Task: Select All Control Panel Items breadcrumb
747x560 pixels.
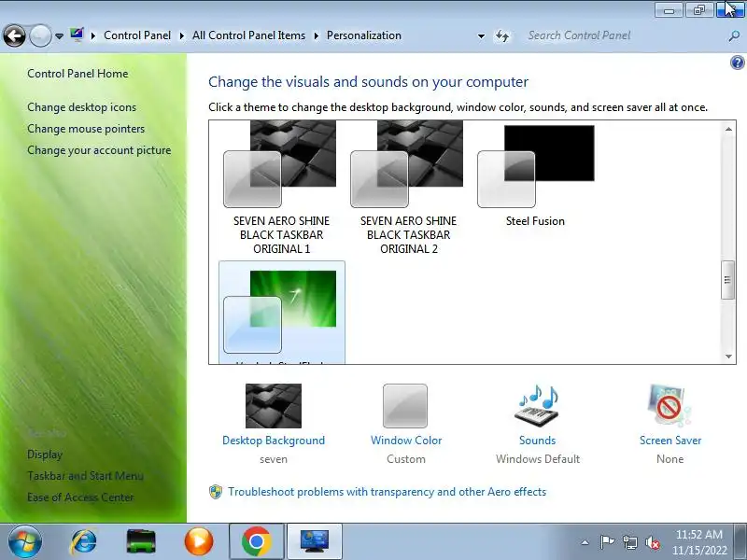Action: click(x=248, y=35)
